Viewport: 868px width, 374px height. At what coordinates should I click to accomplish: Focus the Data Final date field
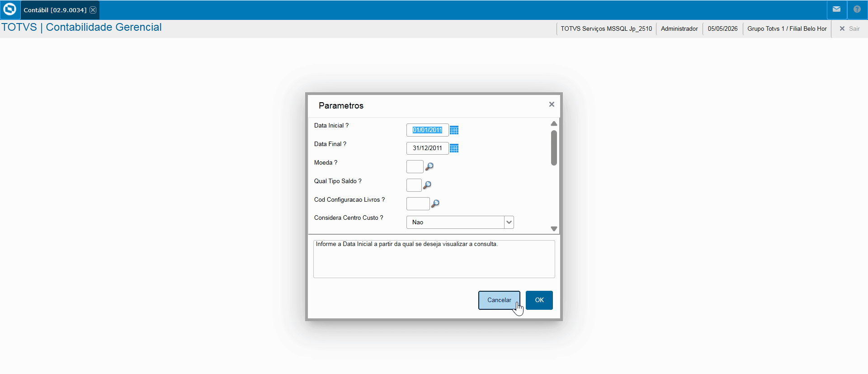click(x=427, y=148)
